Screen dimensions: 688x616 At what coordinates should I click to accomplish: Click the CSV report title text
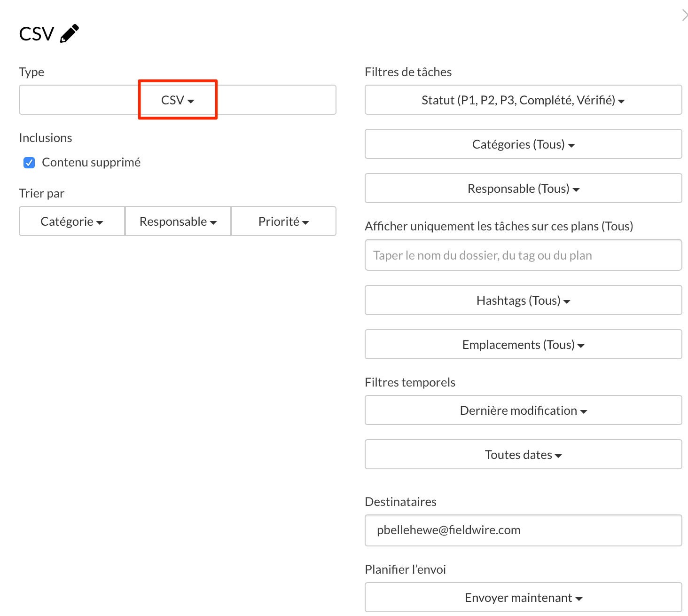click(37, 34)
